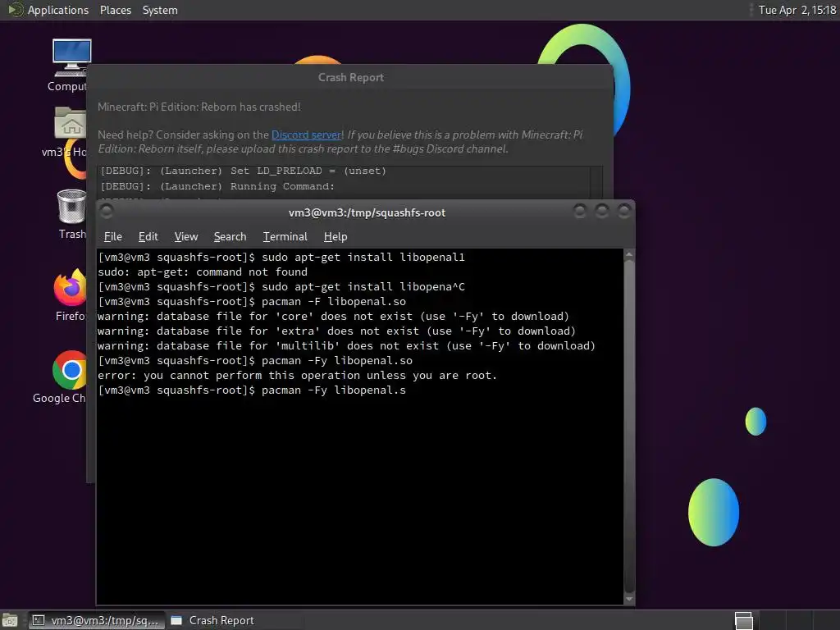Click the 'pacman -F libopenal.so' command line
Viewport: 840px width, 630px height.
252,302
